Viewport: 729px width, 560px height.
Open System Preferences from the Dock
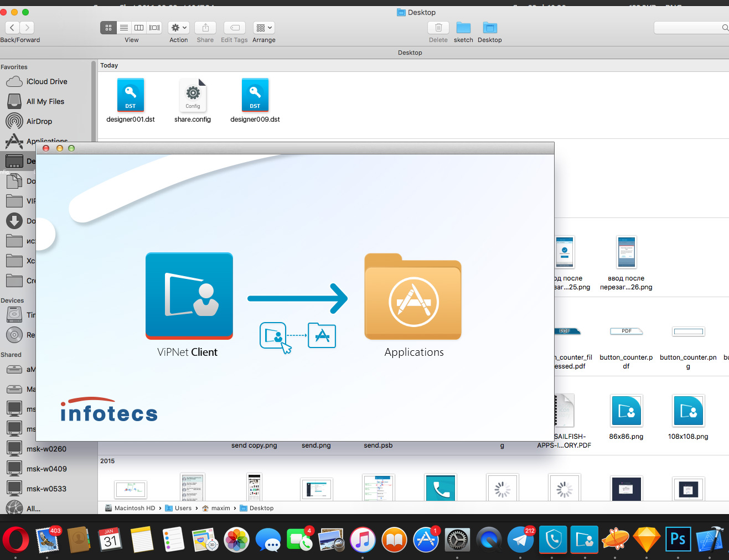pos(457,540)
